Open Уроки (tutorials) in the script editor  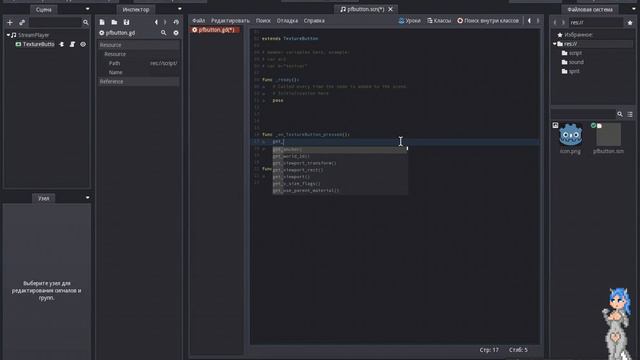[409, 20]
